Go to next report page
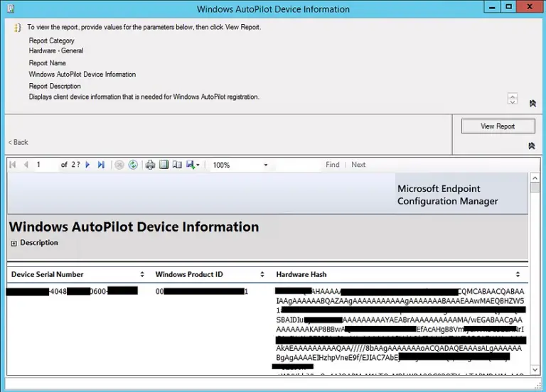The width and height of the screenshot is (546, 392). coord(87,165)
